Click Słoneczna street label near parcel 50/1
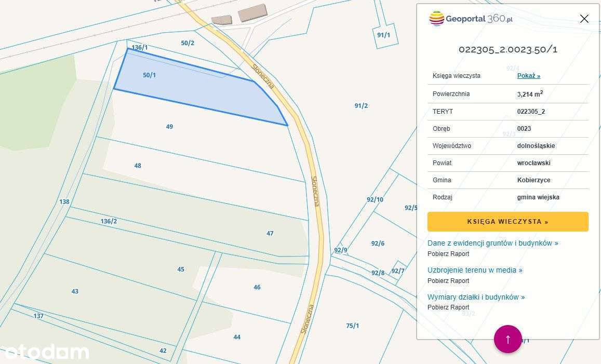Image resolution: width=601 pixels, height=364 pixels. [263, 77]
